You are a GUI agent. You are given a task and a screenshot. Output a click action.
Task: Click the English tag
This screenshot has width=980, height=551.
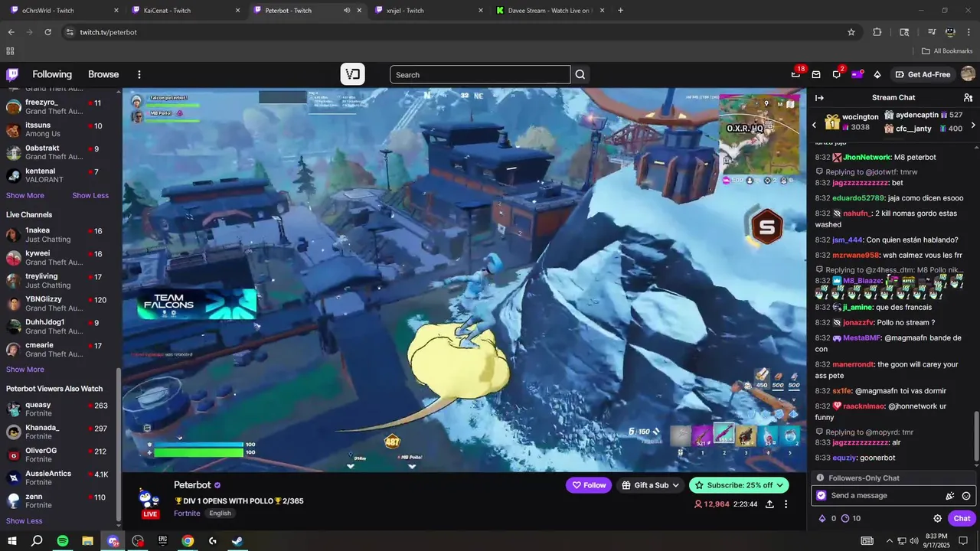(x=220, y=514)
